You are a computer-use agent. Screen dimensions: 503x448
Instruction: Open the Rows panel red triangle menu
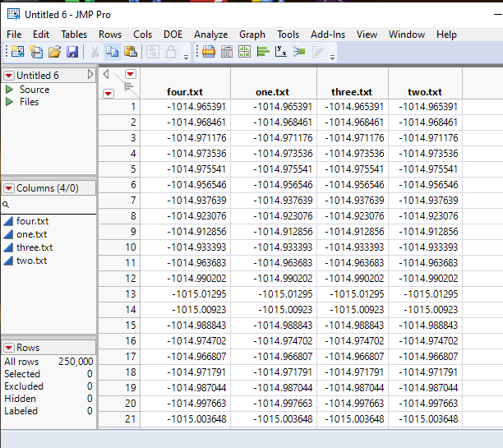tap(9, 348)
